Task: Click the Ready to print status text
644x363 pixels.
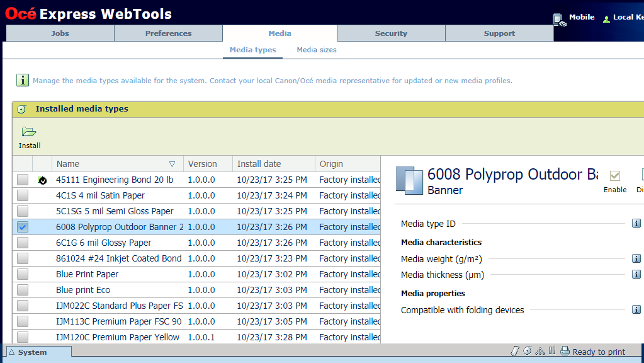Action: pyautogui.click(x=599, y=352)
